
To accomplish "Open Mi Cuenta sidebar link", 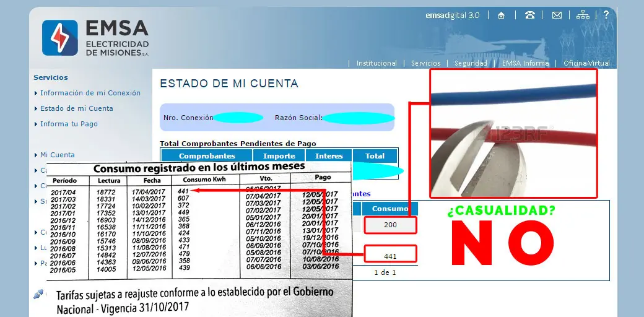I will (x=58, y=155).
